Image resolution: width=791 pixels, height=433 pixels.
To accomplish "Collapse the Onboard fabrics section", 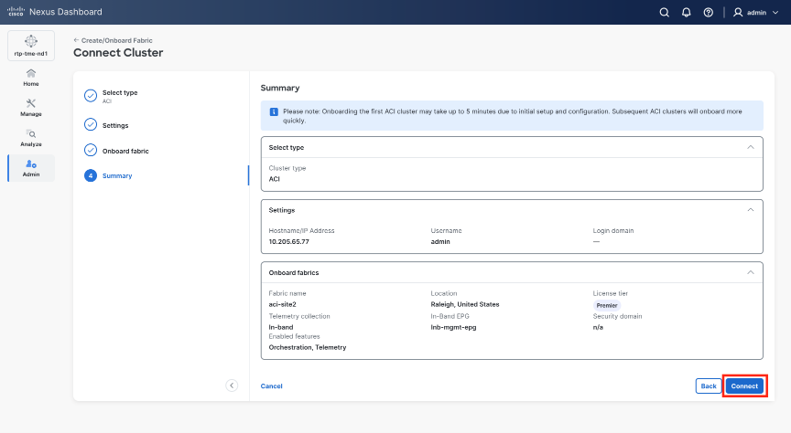I will (750, 273).
